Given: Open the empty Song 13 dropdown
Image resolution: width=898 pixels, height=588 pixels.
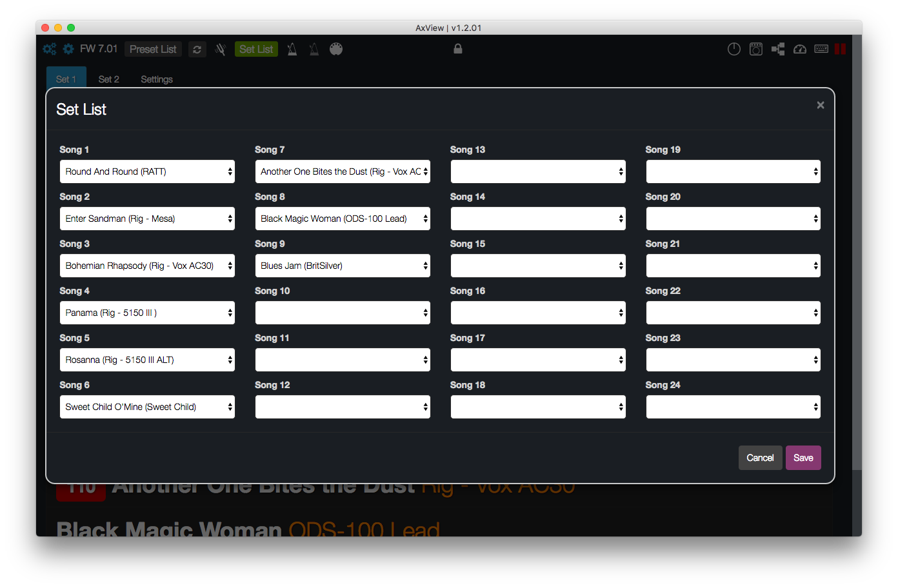Looking at the screenshot, I should (x=538, y=171).
